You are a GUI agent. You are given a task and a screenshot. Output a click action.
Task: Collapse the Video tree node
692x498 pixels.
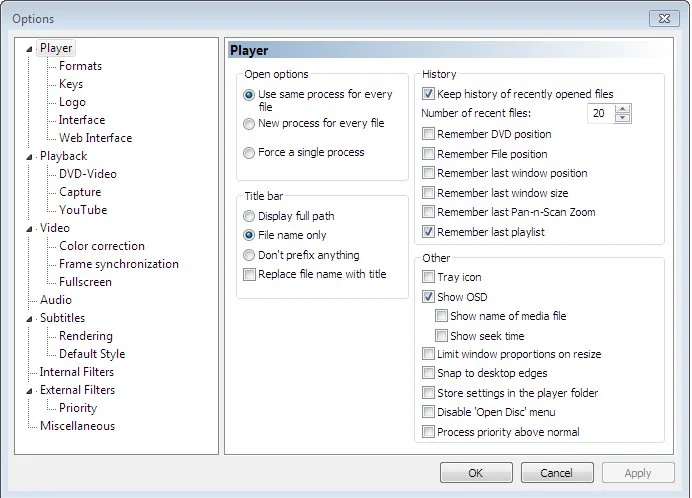pyautogui.click(x=29, y=229)
